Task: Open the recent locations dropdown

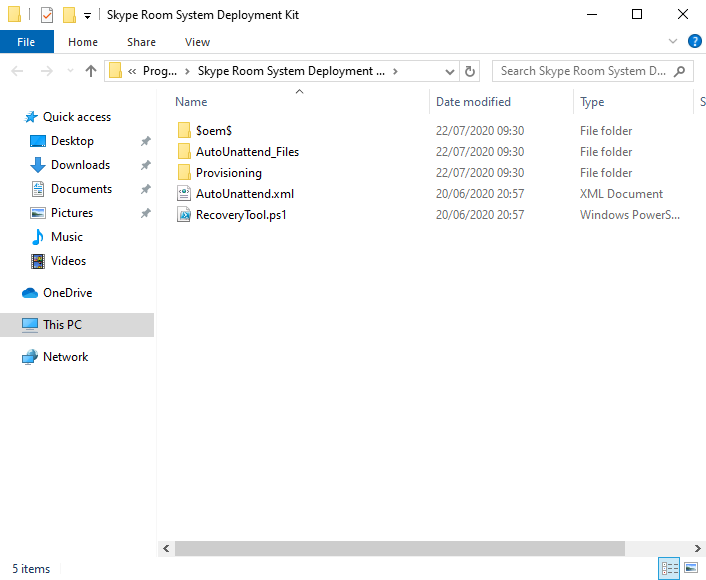Action: click(70, 71)
